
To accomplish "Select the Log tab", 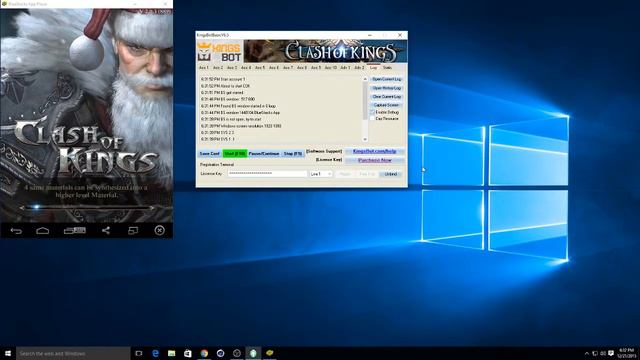I will pyautogui.click(x=373, y=67).
